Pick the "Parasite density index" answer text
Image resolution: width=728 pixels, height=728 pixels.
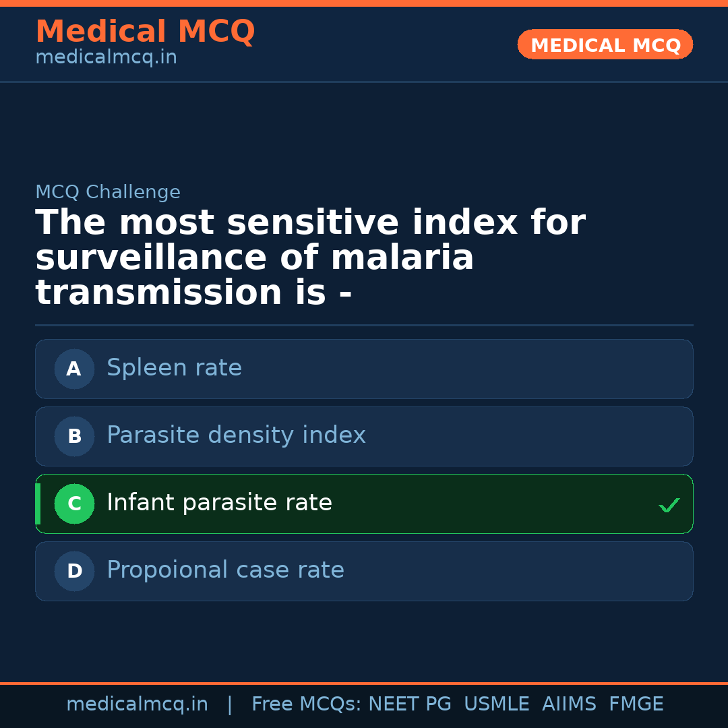coord(236,435)
